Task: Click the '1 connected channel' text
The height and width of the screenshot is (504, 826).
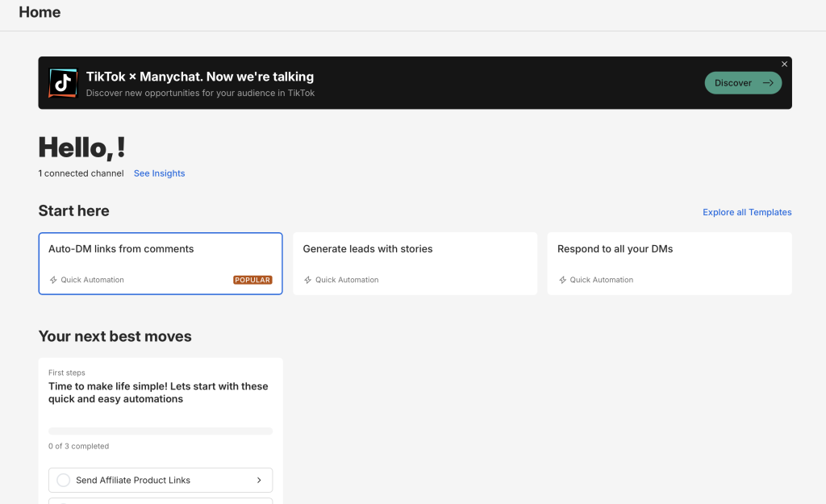Action: tap(81, 173)
